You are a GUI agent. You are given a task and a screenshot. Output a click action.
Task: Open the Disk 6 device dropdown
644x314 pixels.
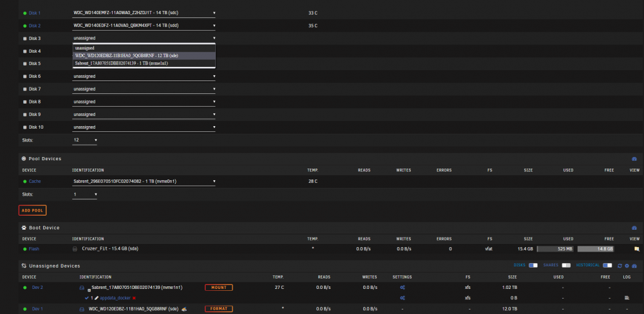click(x=144, y=77)
